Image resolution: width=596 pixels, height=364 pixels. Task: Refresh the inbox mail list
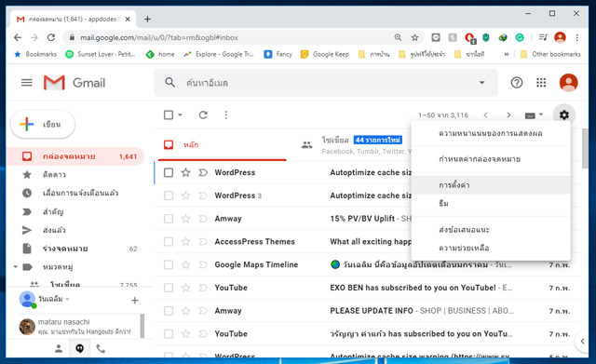[x=203, y=115]
